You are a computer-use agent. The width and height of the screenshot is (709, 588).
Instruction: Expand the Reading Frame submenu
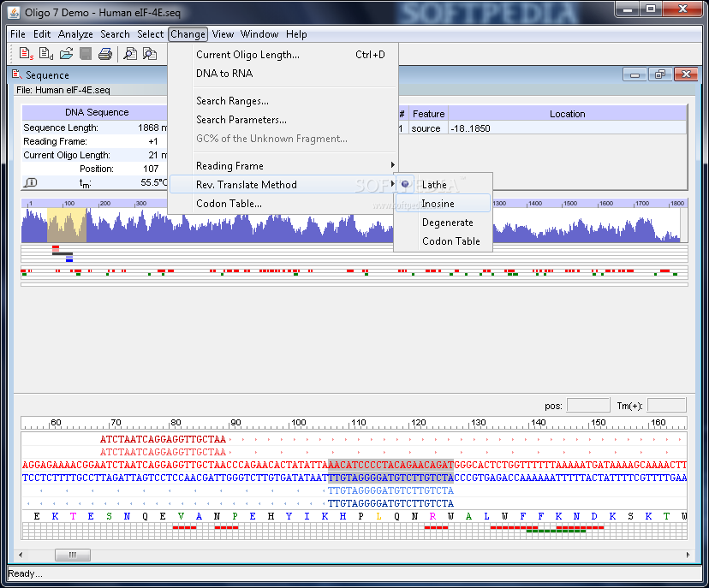pos(283,166)
